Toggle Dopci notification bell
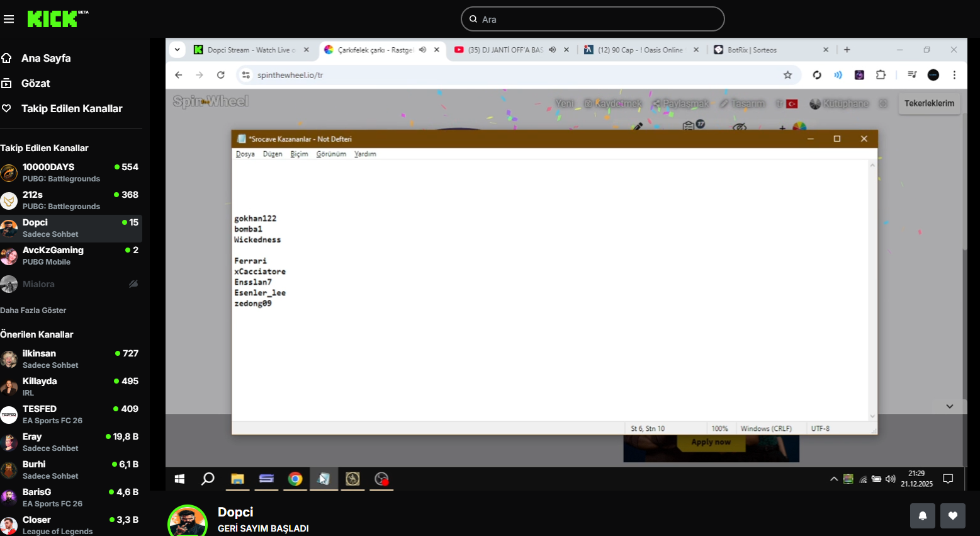Screen dimensions: 980x536 [x=923, y=516]
